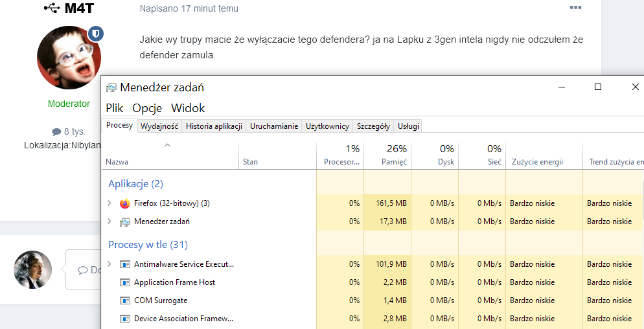Click the 161,5 MB memory value for Firefox
Image resolution: width=644 pixels, height=329 pixels.
[391, 203]
